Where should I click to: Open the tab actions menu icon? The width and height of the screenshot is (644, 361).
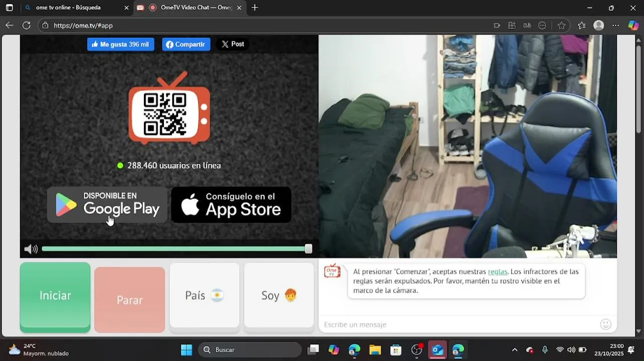[x=9, y=8]
